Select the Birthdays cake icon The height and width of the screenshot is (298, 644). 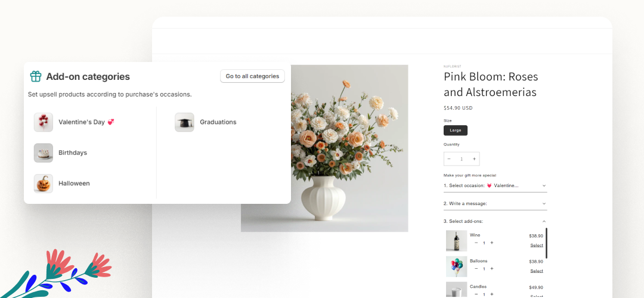coord(44,153)
